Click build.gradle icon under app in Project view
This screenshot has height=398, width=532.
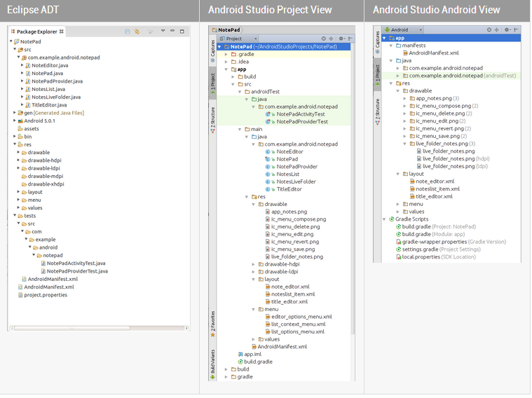pos(240,362)
